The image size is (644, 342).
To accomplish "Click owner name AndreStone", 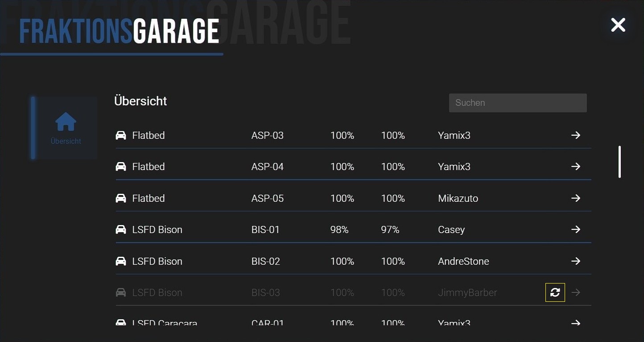I will coord(463,261).
